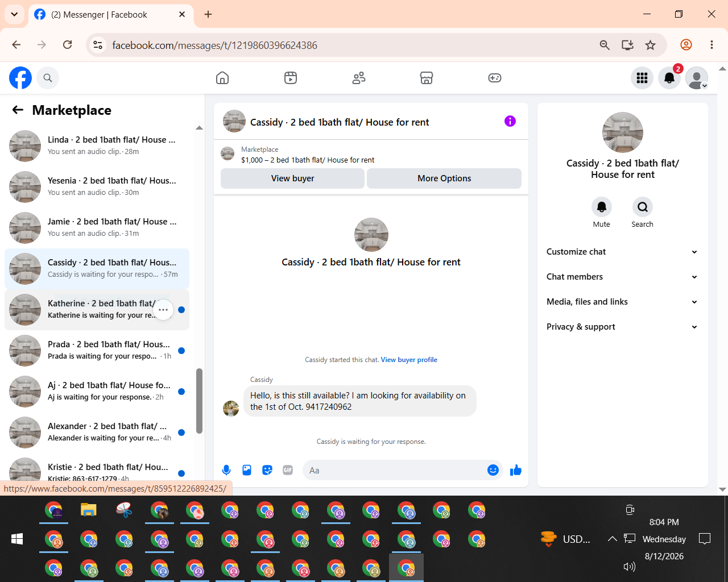Viewport: 728px width, 582px height.
Task: Open Prada's chat conversation
Action: pos(97,351)
